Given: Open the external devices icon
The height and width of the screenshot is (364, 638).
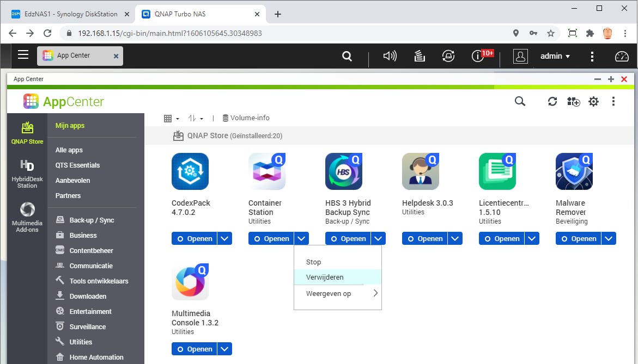Looking at the screenshot, I should click(448, 56).
